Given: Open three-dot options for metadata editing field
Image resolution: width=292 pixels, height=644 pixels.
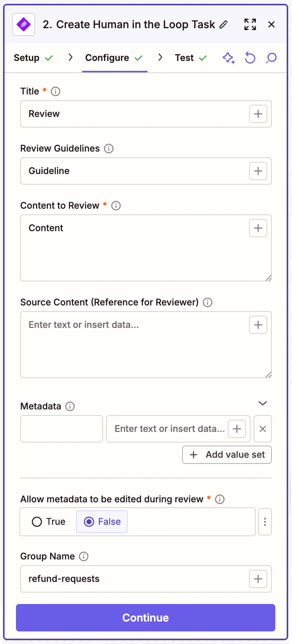Looking at the screenshot, I should [265, 522].
